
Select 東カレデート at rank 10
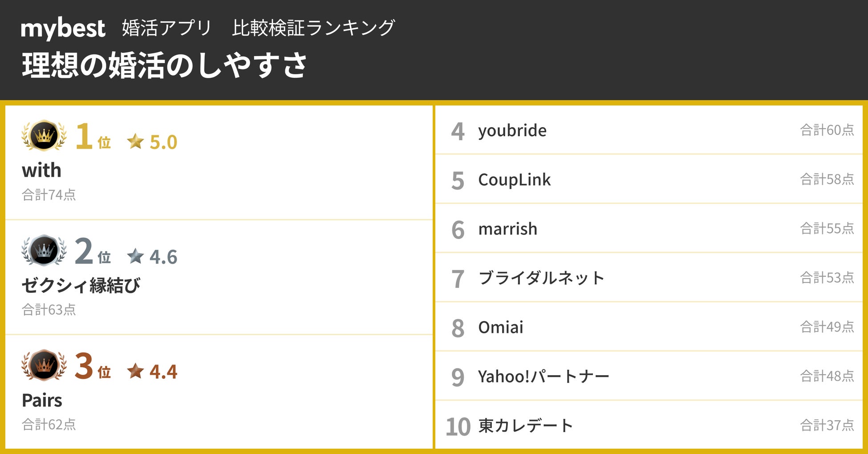[526, 426]
